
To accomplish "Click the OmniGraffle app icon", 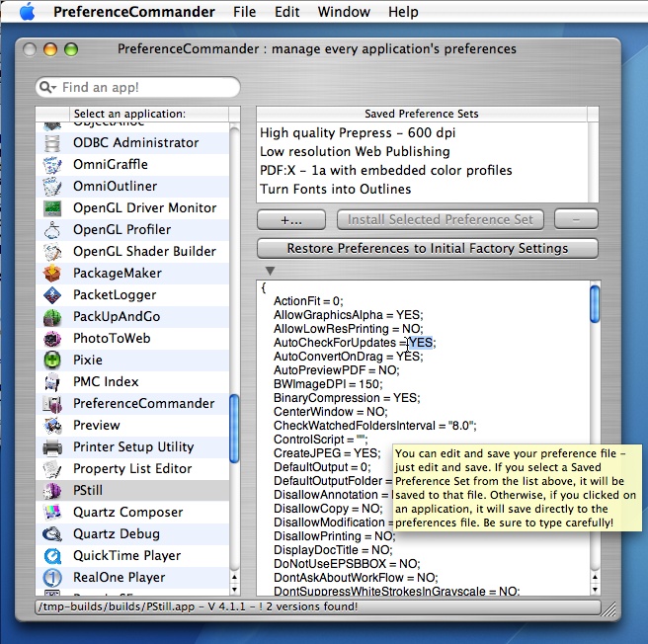I will (52, 165).
